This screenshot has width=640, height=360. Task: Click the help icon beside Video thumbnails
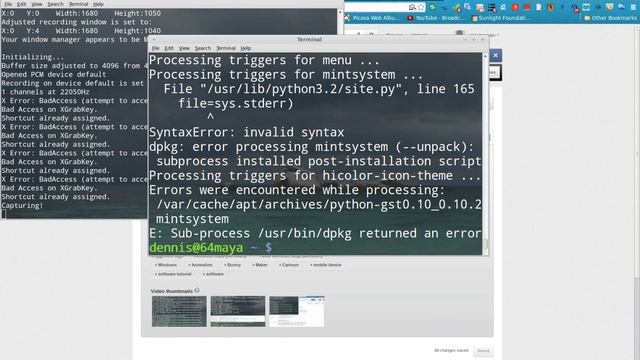coord(197,290)
